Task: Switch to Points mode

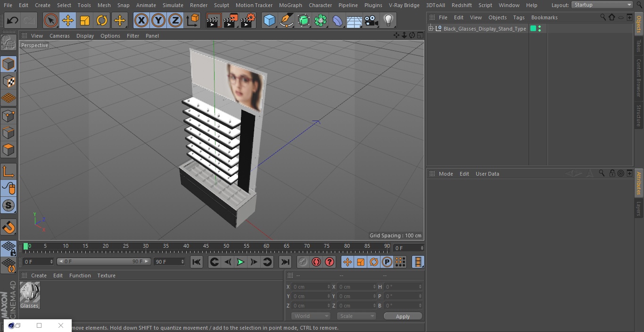Action: coord(8,116)
